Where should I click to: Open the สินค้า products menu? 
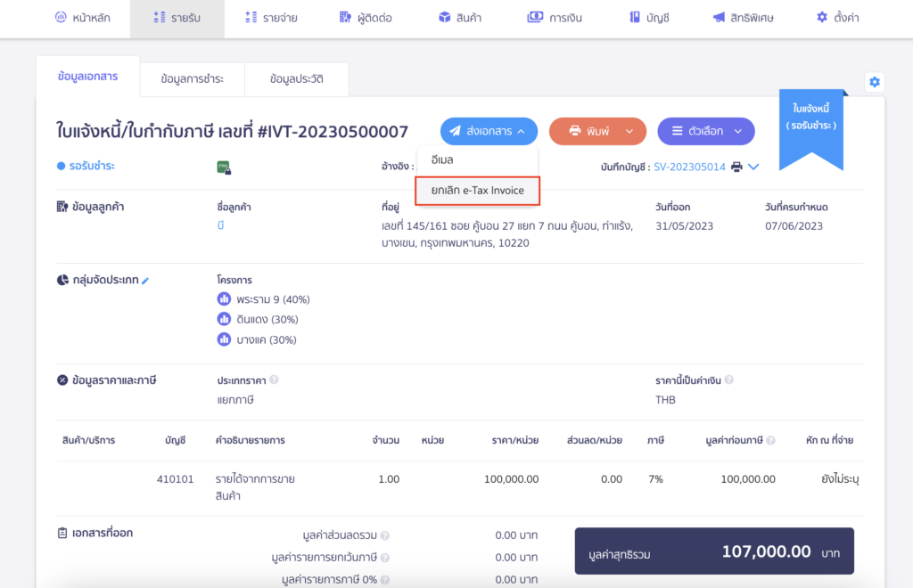[x=460, y=18]
